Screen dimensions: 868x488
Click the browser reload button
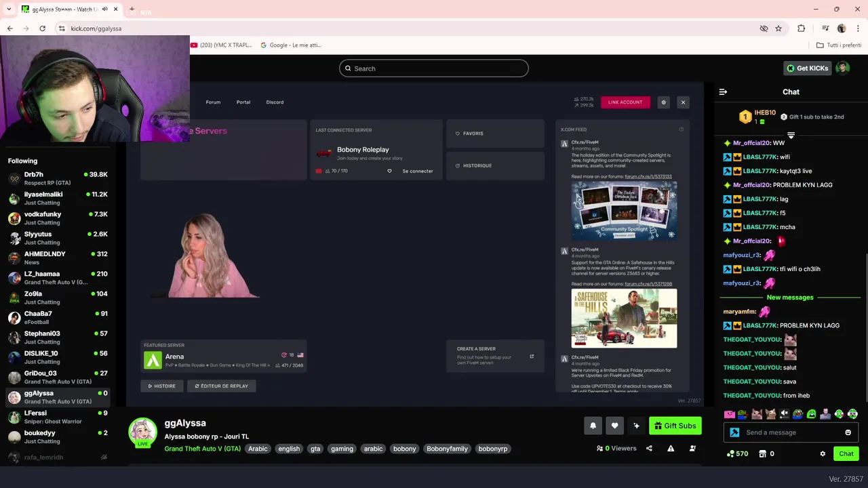42,28
